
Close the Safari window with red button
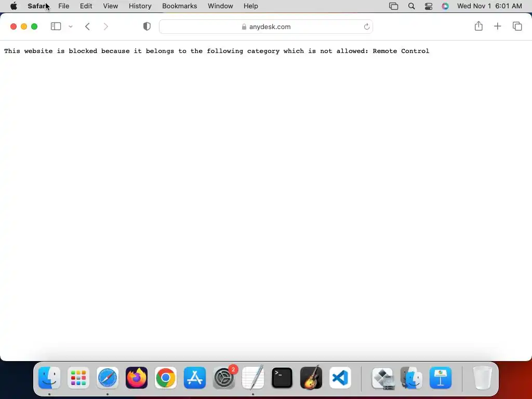(x=14, y=26)
